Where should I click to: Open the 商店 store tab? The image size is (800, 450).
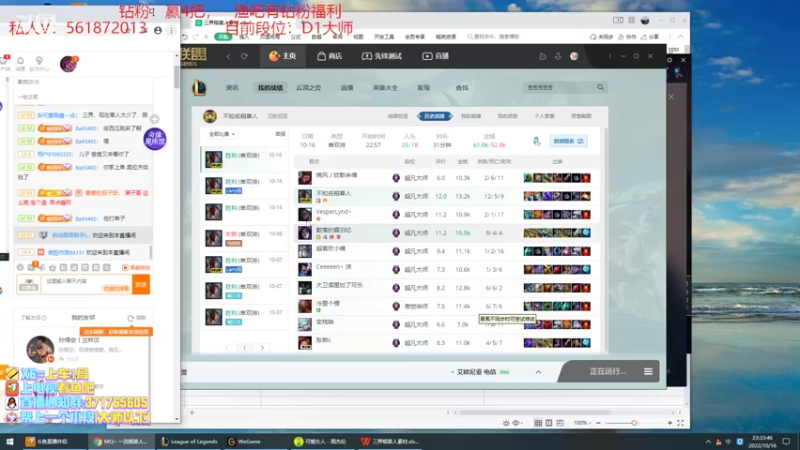(330, 56)
